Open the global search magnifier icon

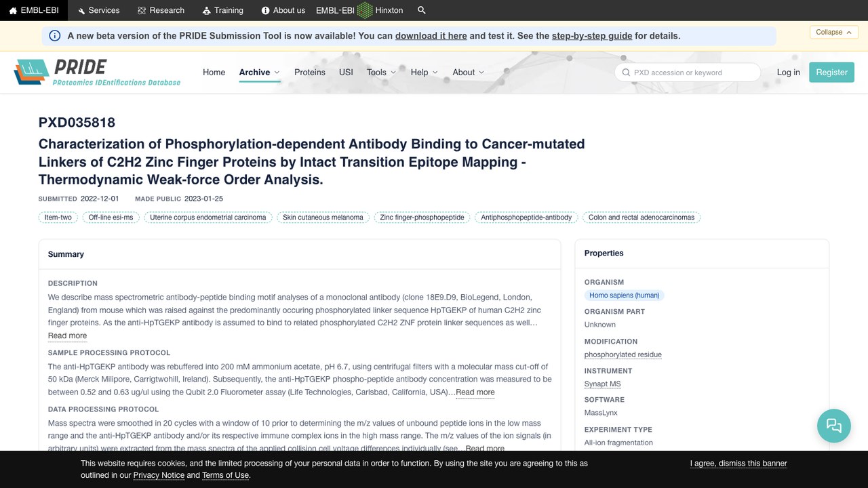[422, 10]
